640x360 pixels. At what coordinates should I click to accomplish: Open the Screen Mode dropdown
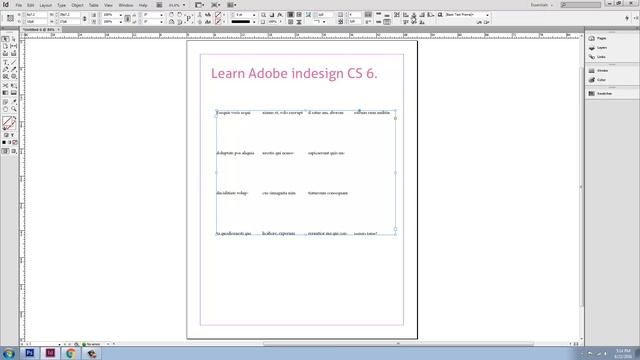[216, 5]
